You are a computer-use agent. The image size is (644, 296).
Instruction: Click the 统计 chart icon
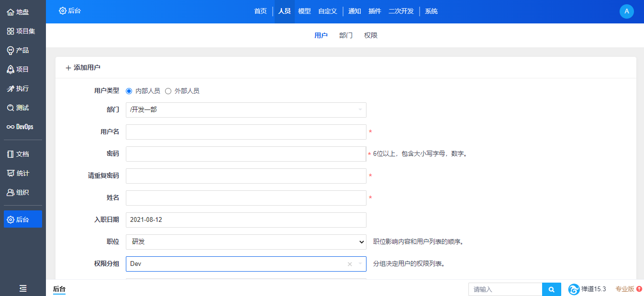coord(11,173)
